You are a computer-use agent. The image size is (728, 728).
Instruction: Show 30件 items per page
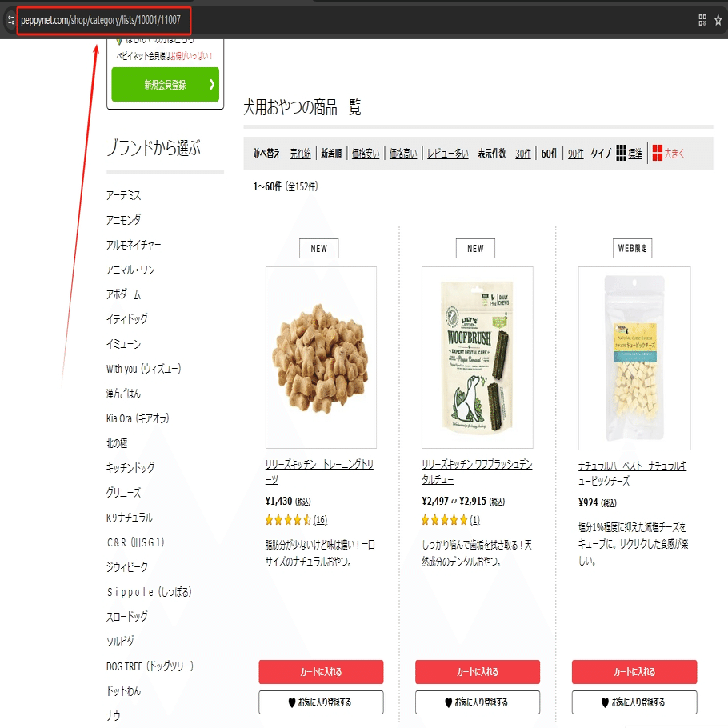(x=522, y=154)
